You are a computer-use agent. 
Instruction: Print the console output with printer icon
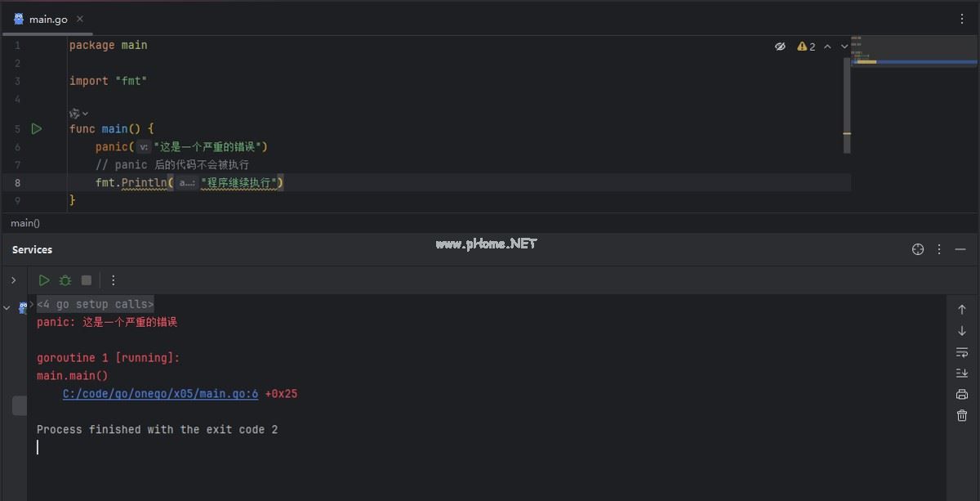pos(962,395)
